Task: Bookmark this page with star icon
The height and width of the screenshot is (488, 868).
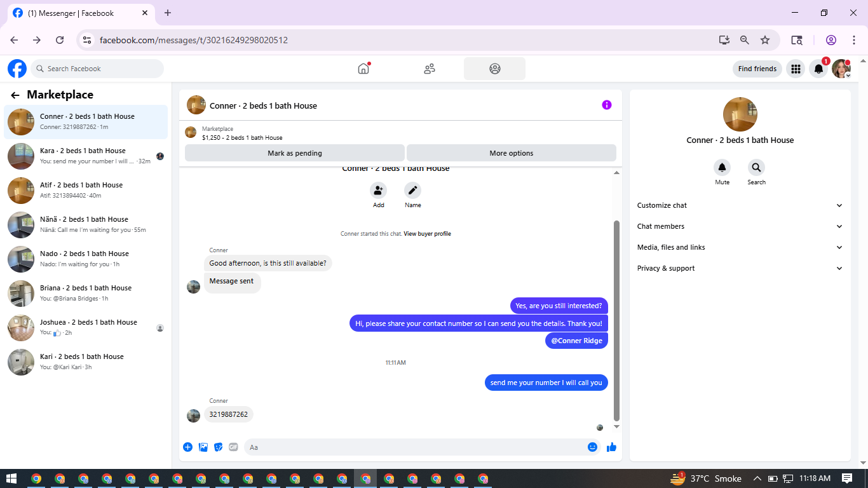Action: click(765, 40)
